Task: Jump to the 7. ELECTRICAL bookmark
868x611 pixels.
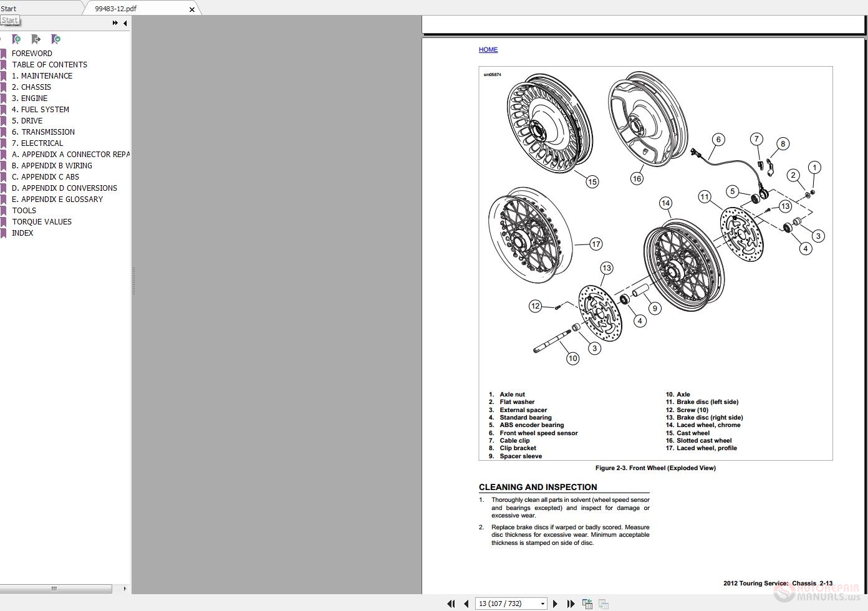Action: [37, 143]
